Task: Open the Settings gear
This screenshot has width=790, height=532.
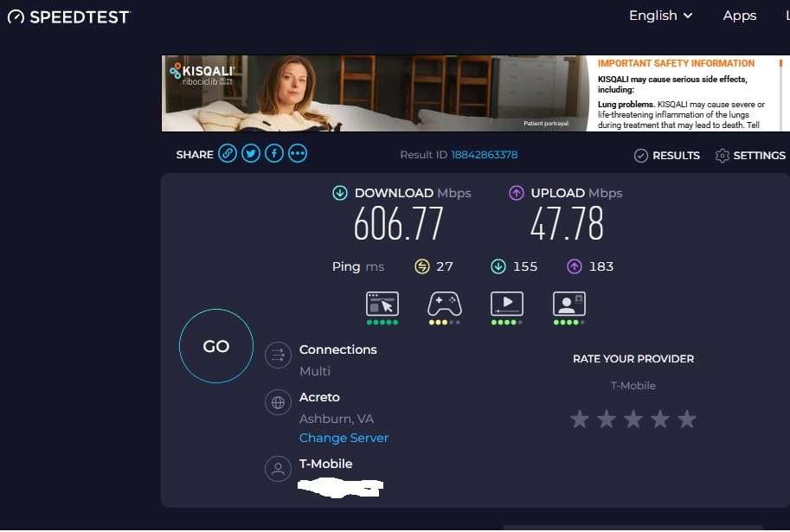Action: point(748,156)
